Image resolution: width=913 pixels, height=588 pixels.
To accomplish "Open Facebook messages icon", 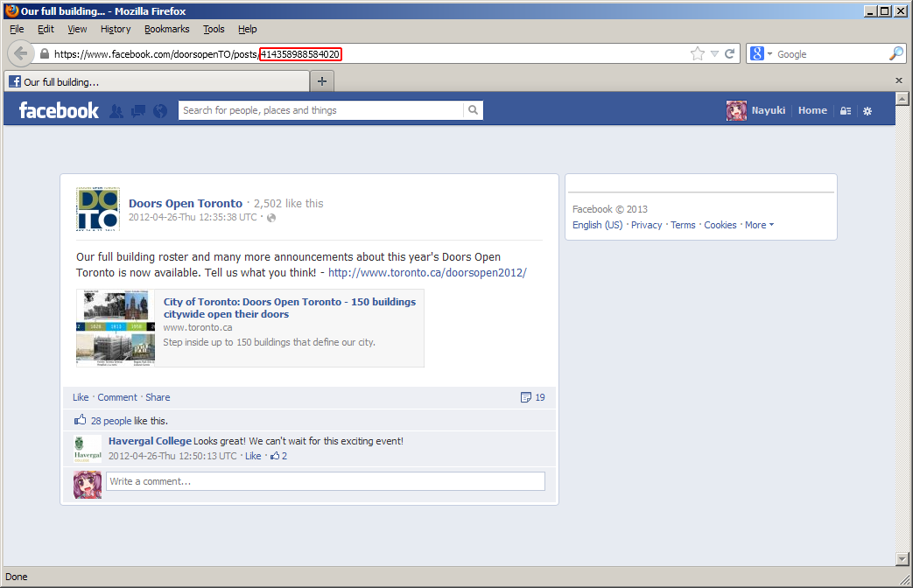I will click(138, 110).
